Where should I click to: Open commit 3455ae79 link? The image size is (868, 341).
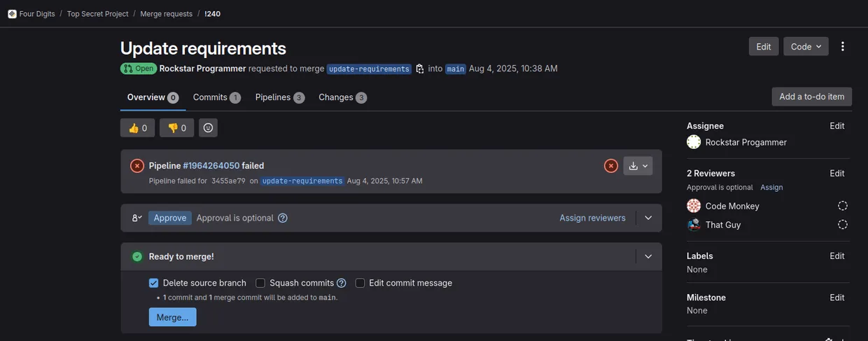[228, 181]
